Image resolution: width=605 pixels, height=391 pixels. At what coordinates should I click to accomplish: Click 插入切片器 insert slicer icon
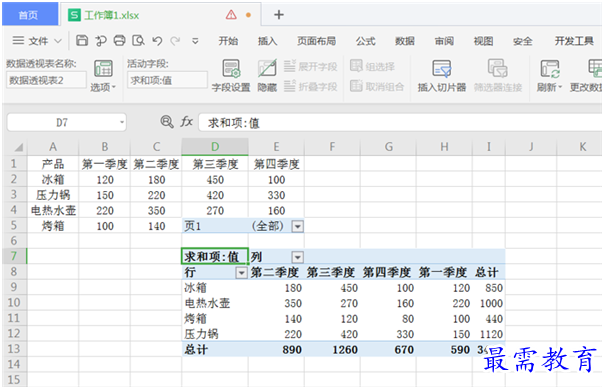[x=441, y=76]
